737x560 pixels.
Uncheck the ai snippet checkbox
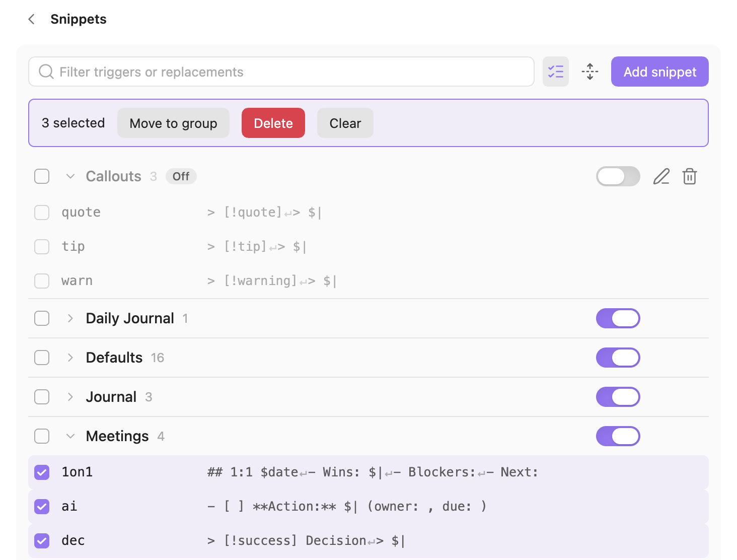point(42,507)
